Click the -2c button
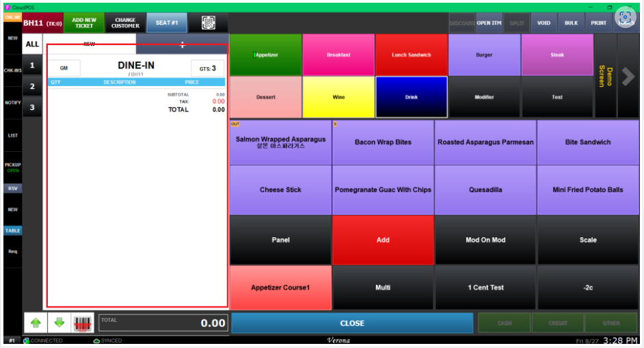 click(x=588, y=288)
